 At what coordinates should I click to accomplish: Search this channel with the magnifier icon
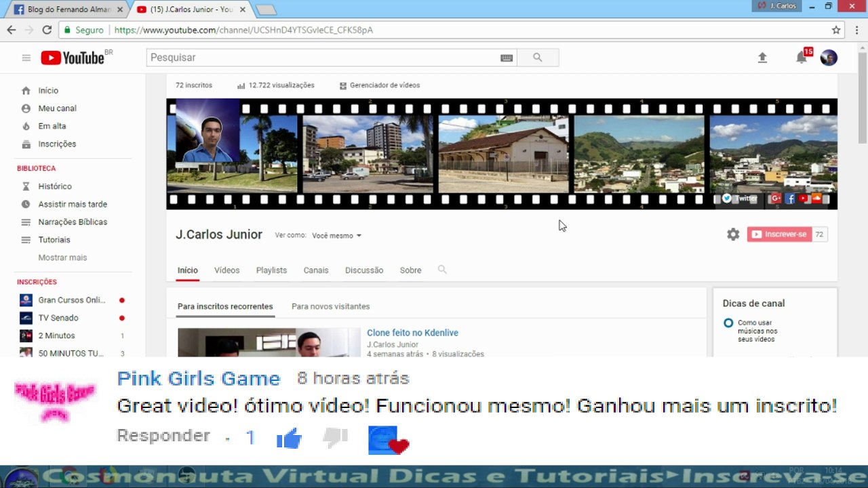click(442, 270)
